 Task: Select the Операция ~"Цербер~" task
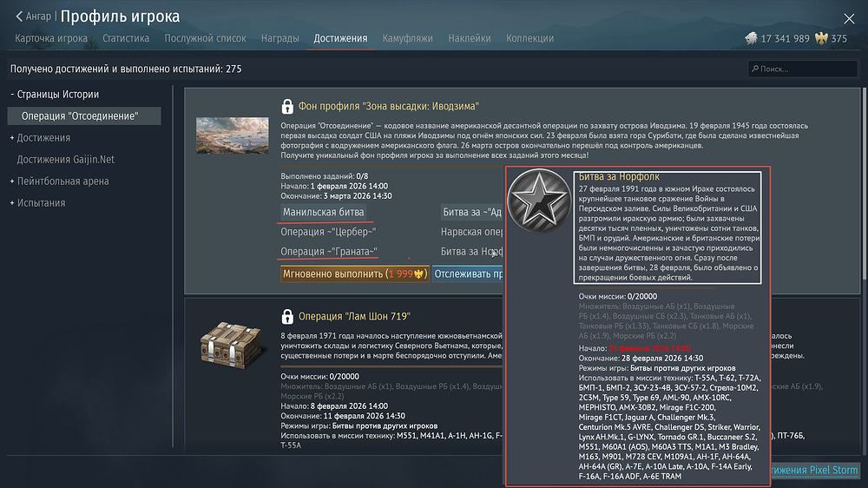tap(328, 232)
